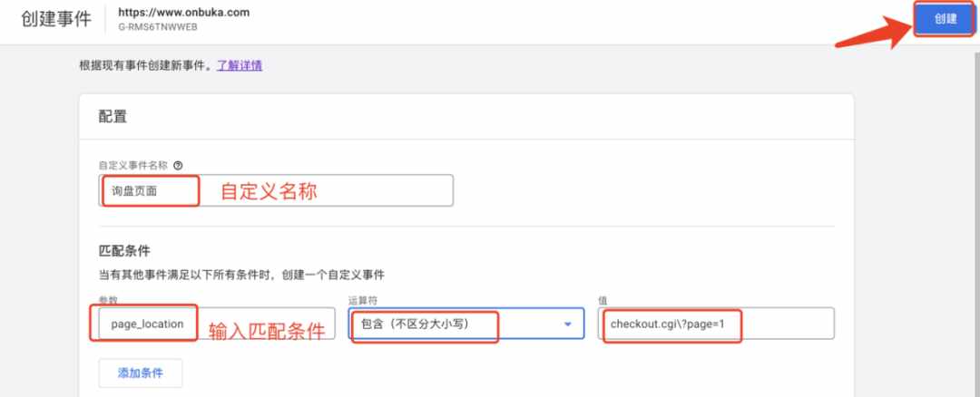The image size is (980, 397).
Task: Click the 值 label above value field
Action: [603, 300]
